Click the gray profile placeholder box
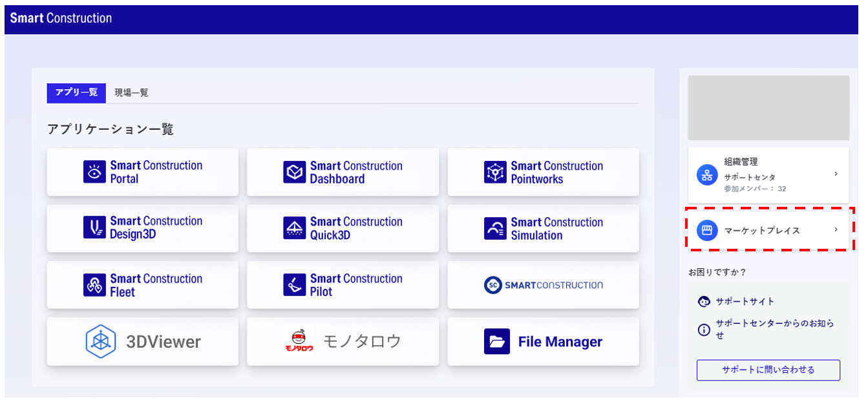 pyautogui.click(x=768, y=108)
